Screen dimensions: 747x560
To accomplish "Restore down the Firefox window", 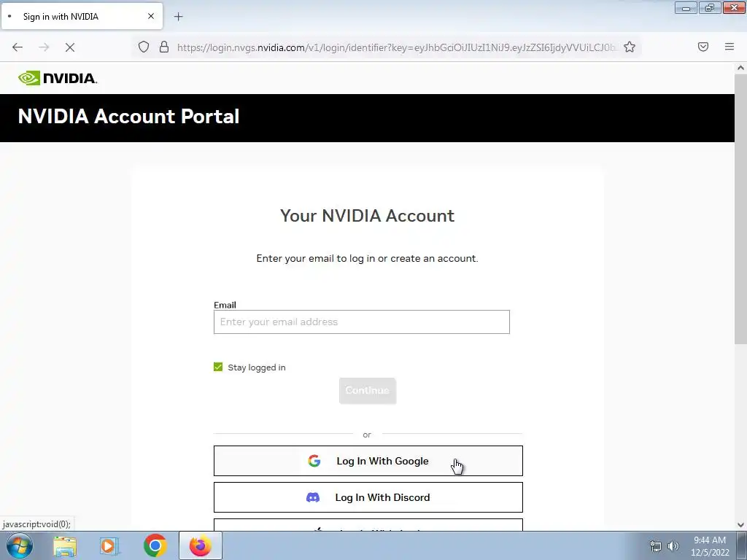I will pos(710,8).
